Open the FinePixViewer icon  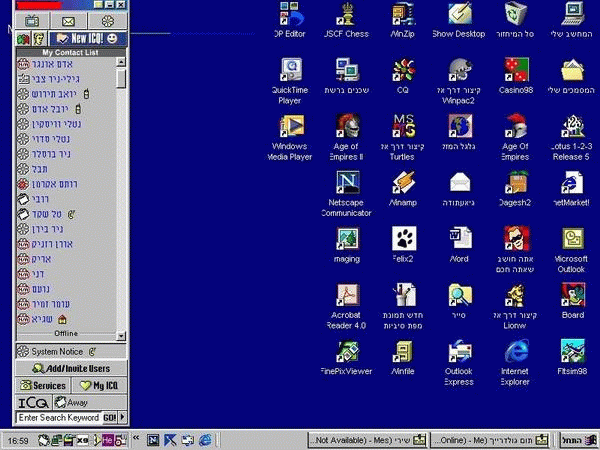click(x=347, y=357)
